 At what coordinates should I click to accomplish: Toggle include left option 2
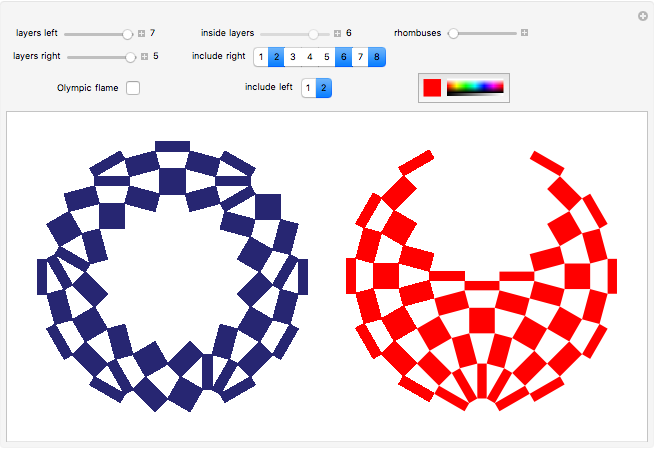pos(324,88)
